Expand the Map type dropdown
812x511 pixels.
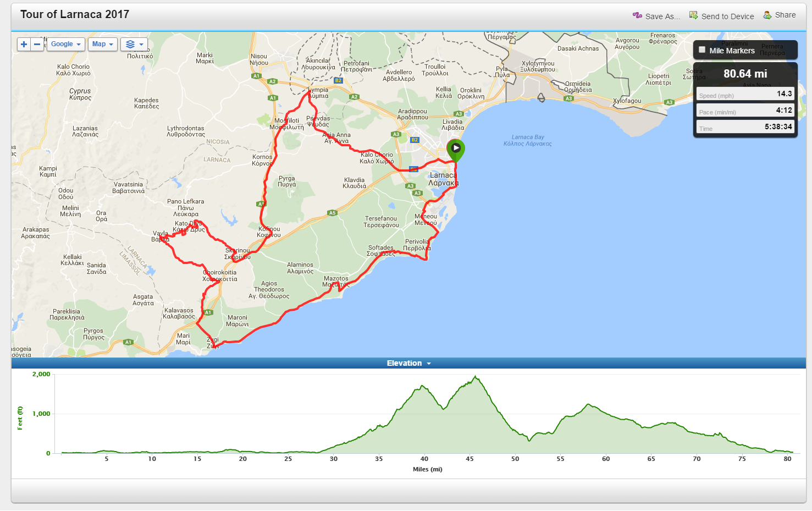[x=103, y=45]
